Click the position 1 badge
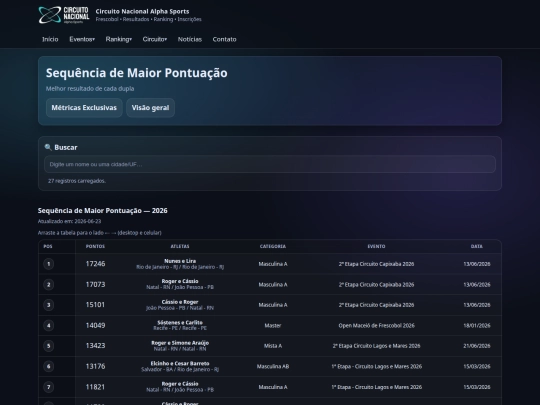 [49, 264]
